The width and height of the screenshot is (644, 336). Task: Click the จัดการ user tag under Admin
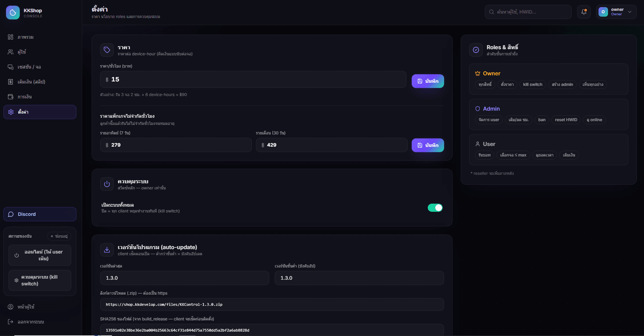(489, 120)
